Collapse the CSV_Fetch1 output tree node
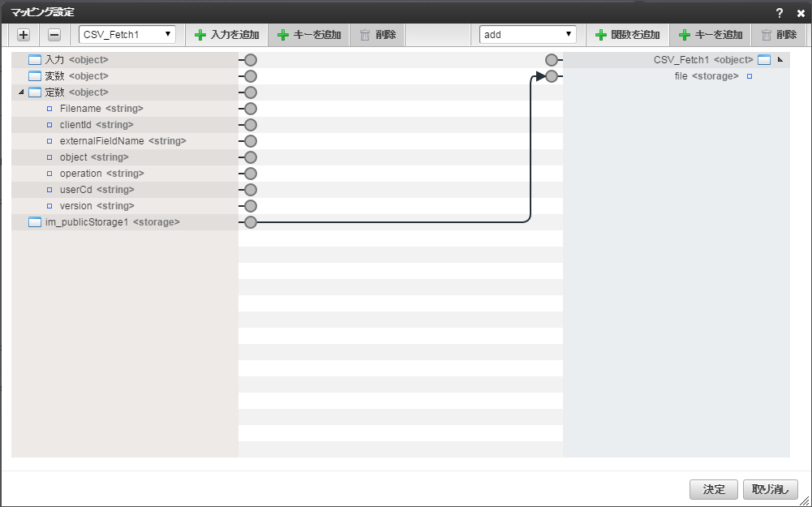Screen dimensions: 812x507 (x=780, y=59)
